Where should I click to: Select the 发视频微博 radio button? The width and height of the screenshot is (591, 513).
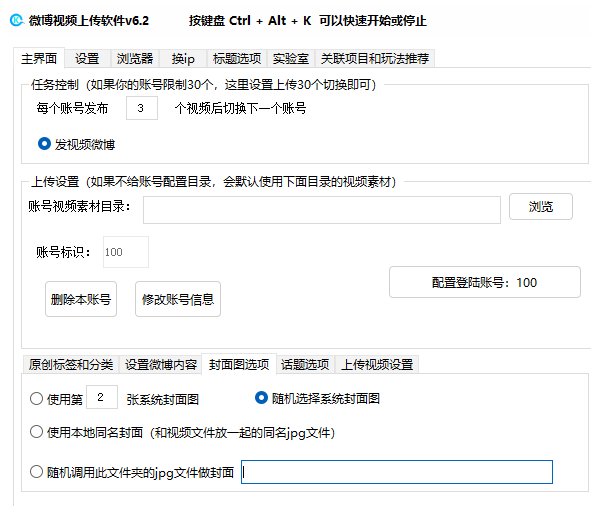44,144
